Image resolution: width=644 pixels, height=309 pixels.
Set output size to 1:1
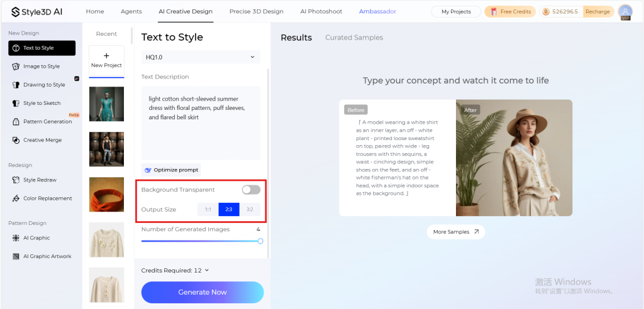(208, 209)
